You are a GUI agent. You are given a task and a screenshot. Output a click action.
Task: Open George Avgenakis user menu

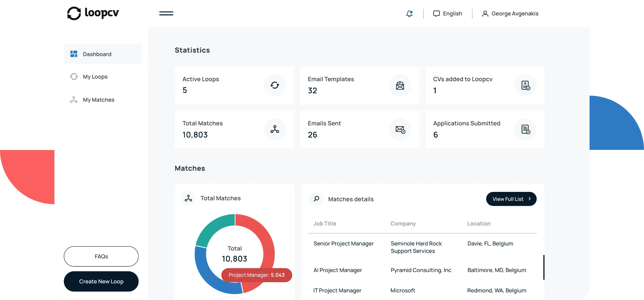tap(510, 14)
